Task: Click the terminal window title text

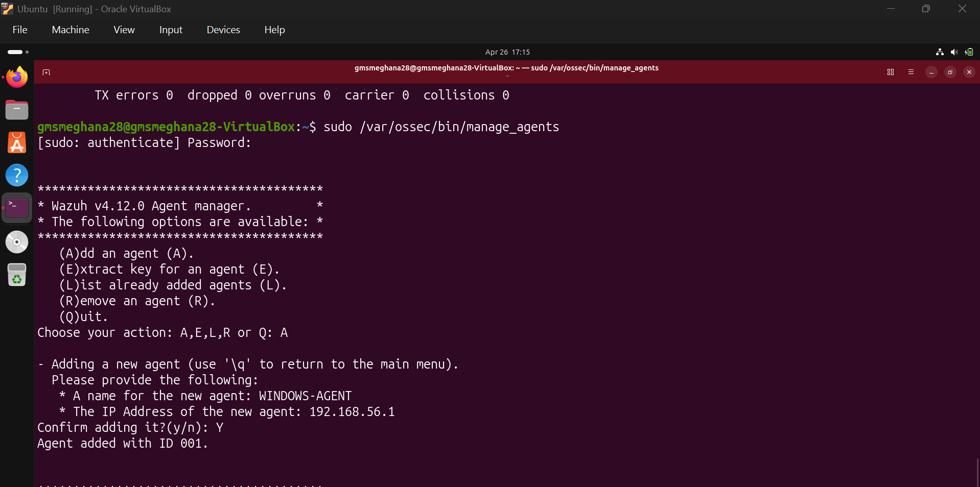Action: click(x=506, y=68)
